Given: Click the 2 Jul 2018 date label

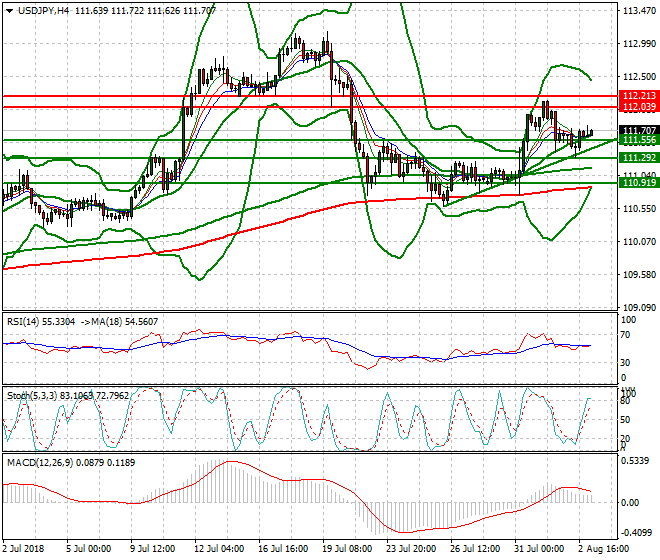Looking at the screenshot, I should [x=24, y=549].
